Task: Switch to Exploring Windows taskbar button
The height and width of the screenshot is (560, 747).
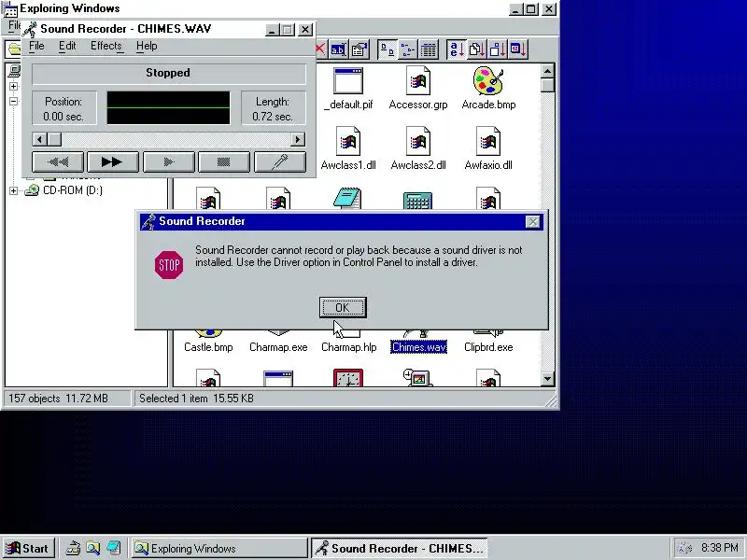Action: click(x=219, y=549)
